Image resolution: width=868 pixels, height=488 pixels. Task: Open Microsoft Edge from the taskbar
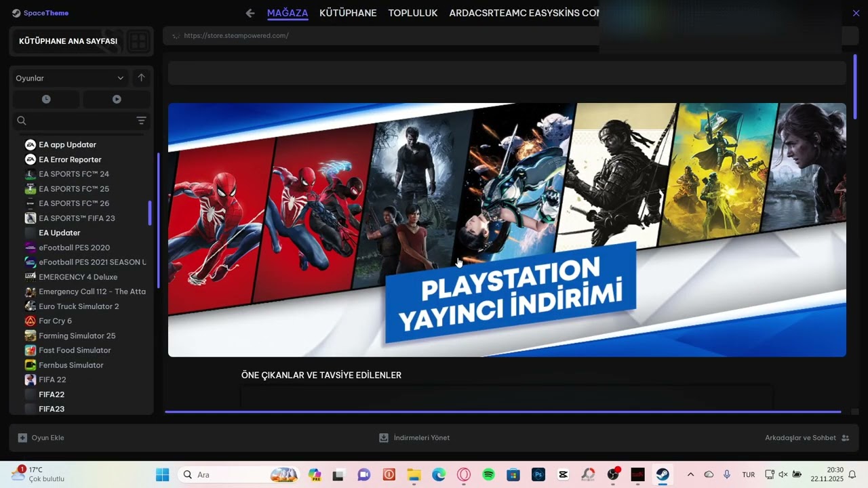click(439, 474)
